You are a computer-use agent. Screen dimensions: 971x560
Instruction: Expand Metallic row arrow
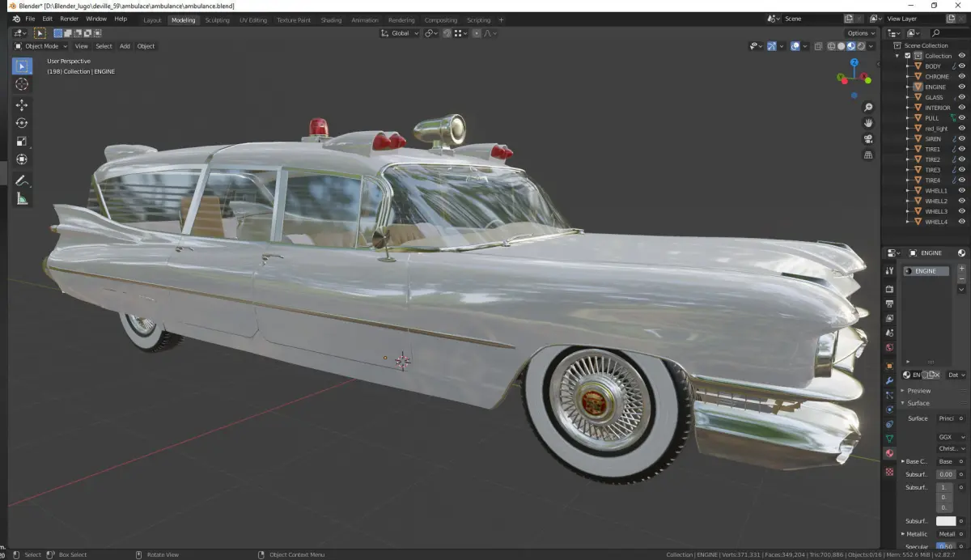(902, 534)
